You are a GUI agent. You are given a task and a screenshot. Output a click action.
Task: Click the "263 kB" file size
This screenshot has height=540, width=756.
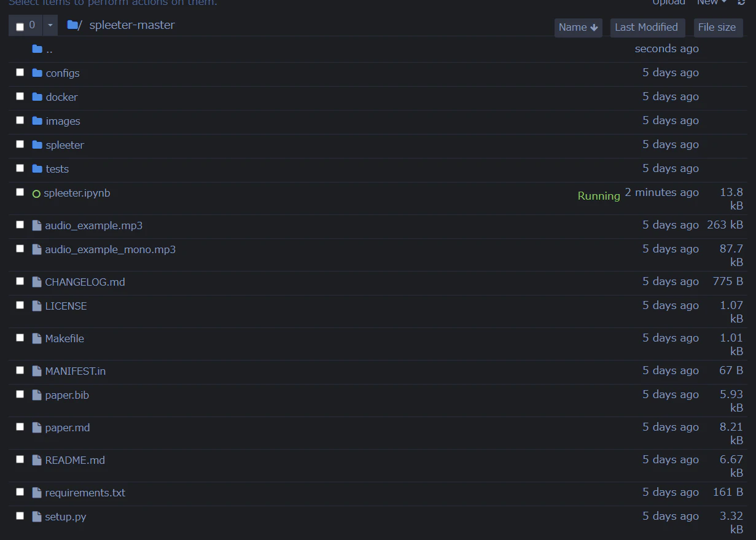(x=725, y=225)
